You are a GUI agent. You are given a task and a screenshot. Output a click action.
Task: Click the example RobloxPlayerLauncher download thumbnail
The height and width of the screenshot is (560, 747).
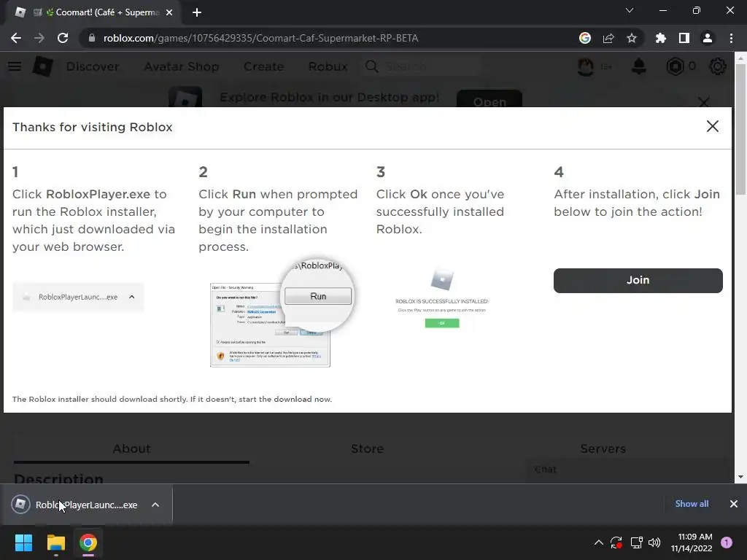pos(77,297)
